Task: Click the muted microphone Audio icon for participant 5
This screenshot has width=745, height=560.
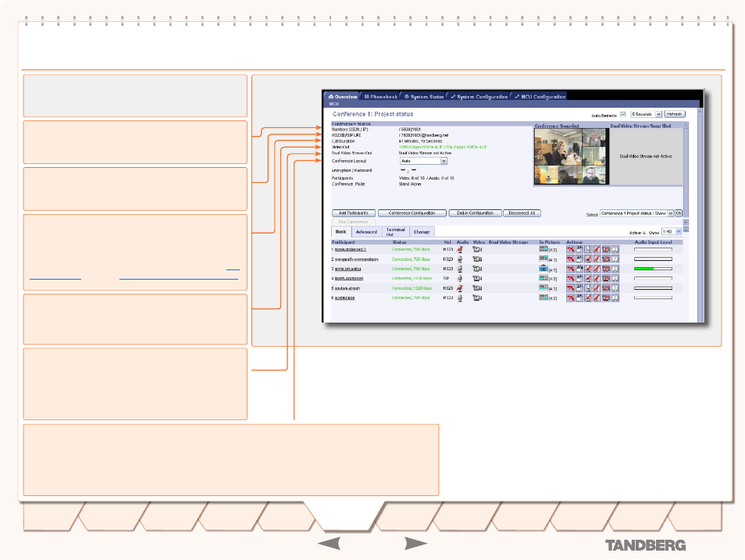Action: coord(459,288)
